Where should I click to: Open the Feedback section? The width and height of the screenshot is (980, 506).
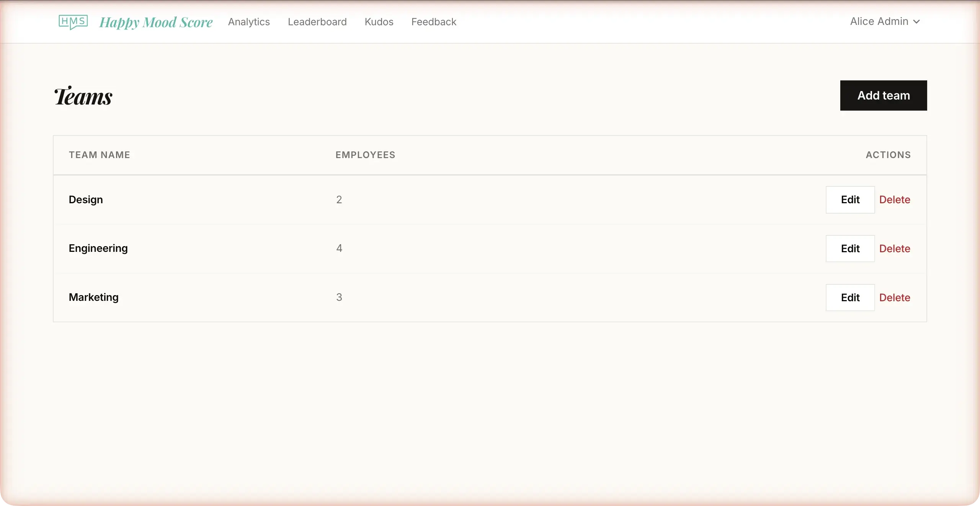(x=433, y=22)
